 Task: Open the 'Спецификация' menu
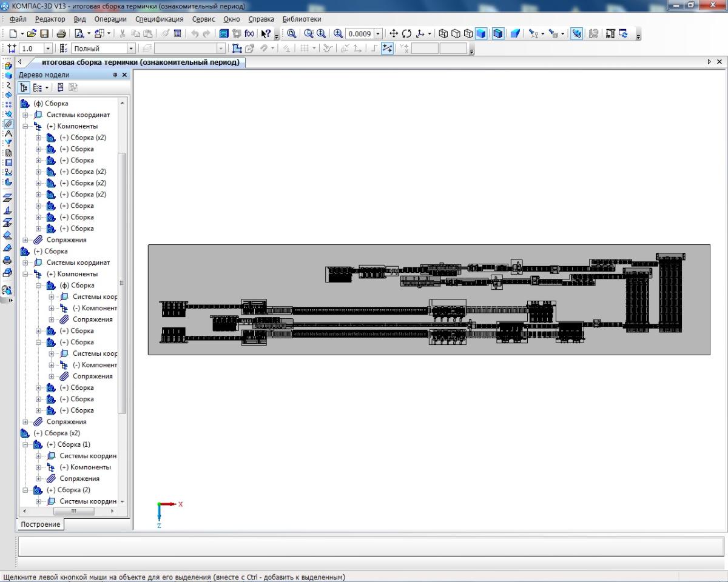(159, 19)
